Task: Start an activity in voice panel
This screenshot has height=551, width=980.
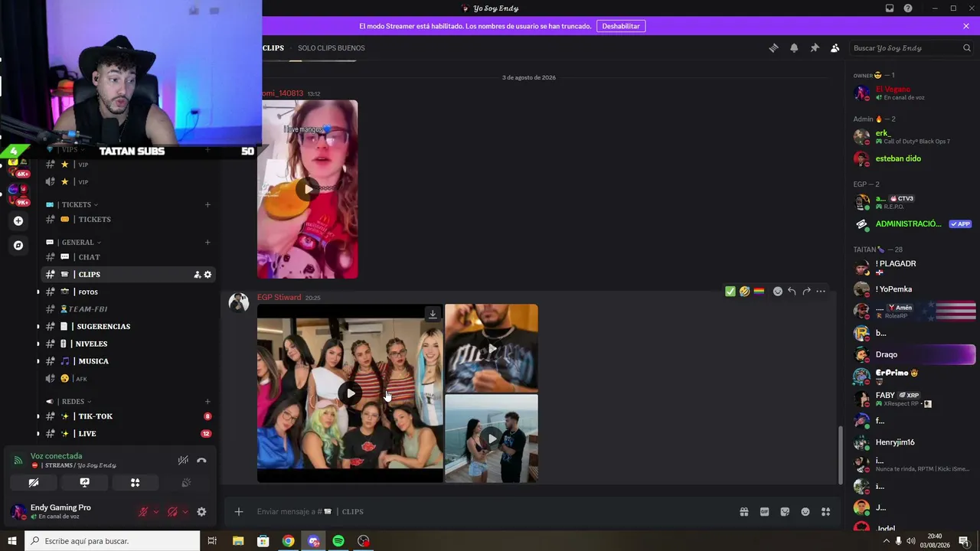Action: tap(136, 483)
